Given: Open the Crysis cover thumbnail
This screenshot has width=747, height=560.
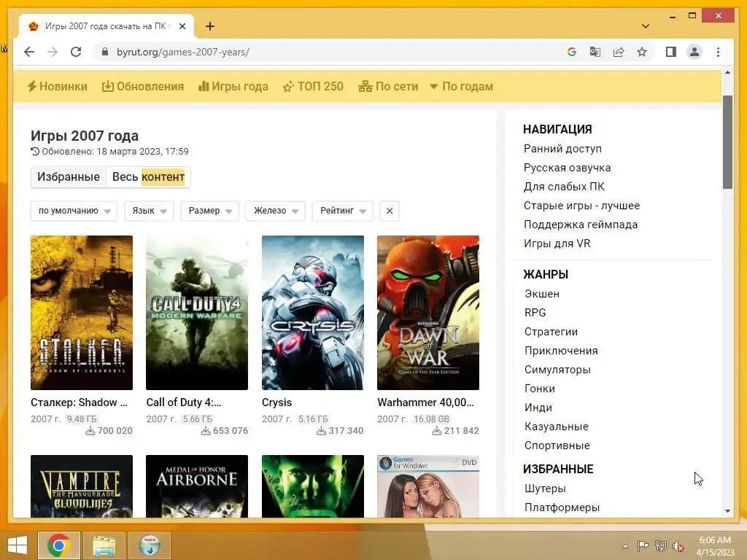Looking at the screenshot, I should (312, 313).
